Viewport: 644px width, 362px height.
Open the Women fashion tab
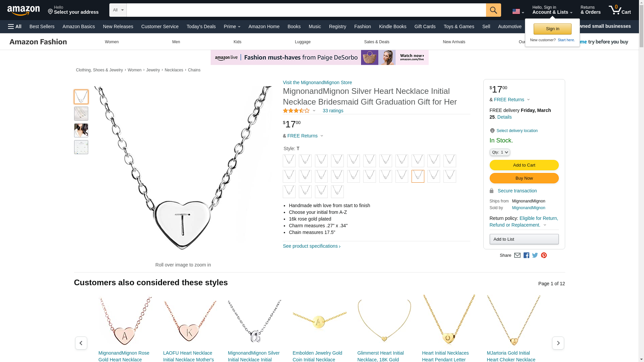(x=112, y=42)
